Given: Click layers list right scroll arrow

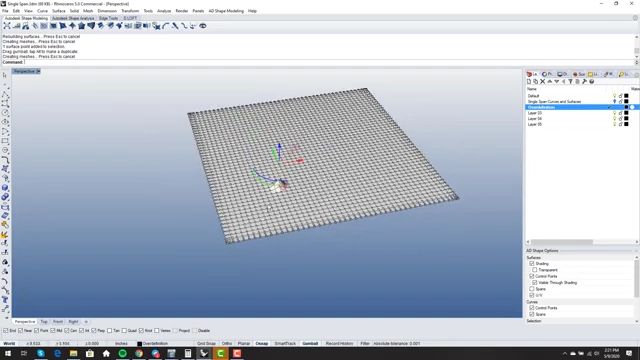Looking at the screenshot, I should 637,242.
